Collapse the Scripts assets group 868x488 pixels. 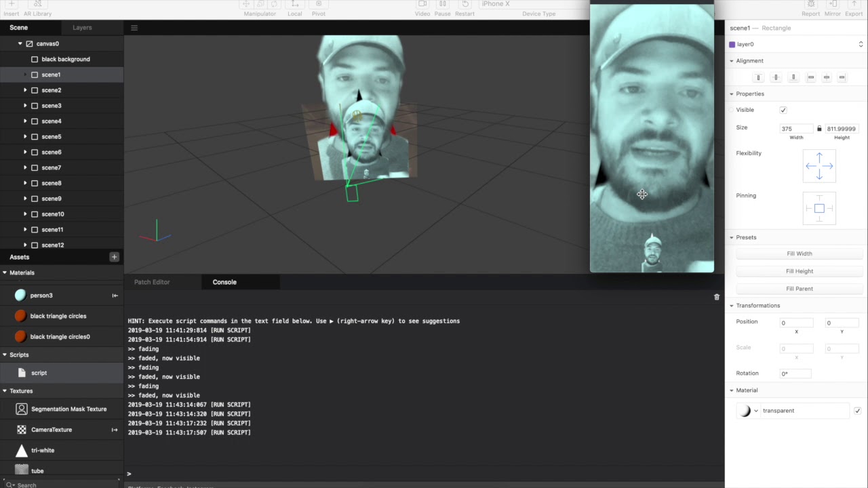[x=5, y=355]
